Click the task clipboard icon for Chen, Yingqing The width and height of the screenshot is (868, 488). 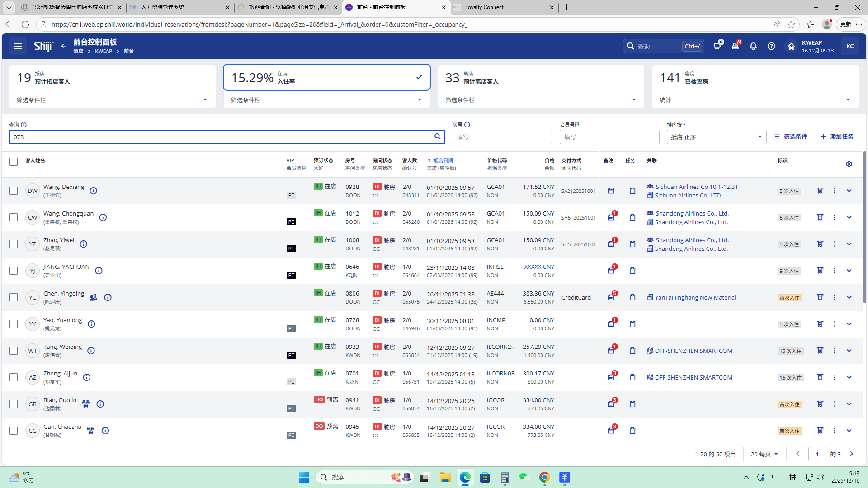point(632,297)
